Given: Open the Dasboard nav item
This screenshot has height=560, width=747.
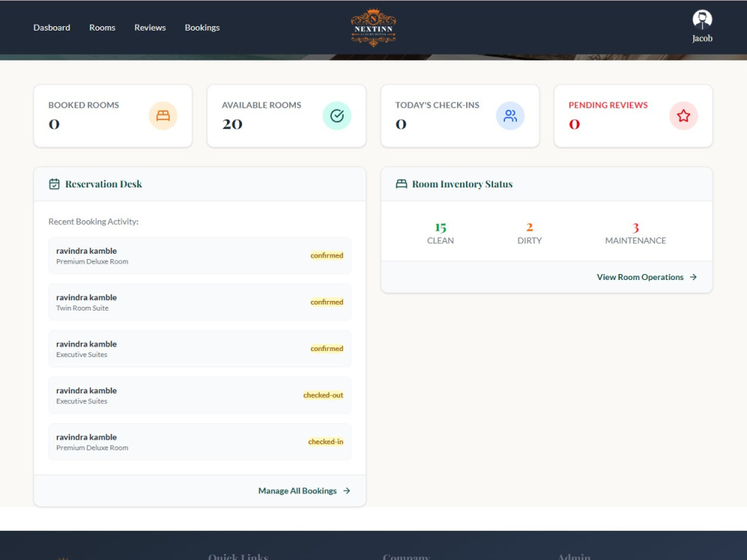Looking at the screenshot, I should click(x=52, y=28).
